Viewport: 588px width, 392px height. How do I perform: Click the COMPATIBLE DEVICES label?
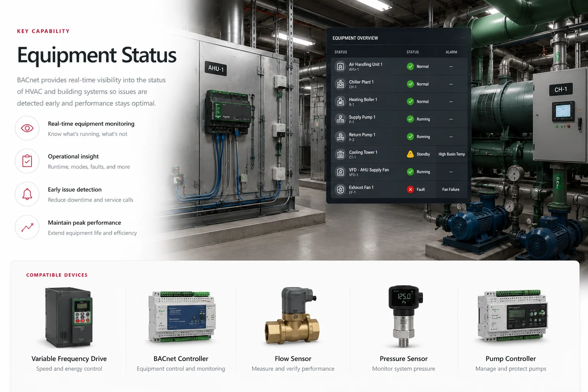(x=57, y=275)
